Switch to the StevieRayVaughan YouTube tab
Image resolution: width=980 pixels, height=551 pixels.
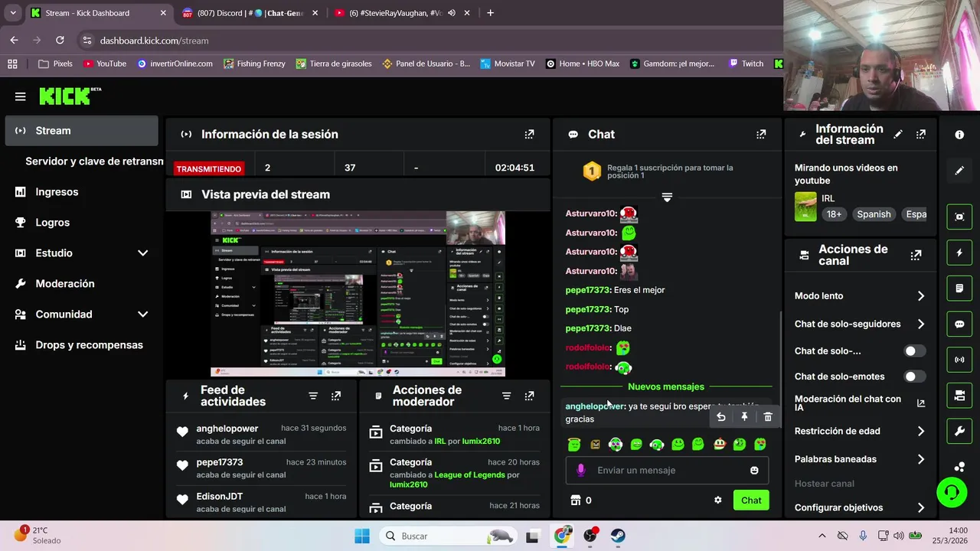click(394, 13)
